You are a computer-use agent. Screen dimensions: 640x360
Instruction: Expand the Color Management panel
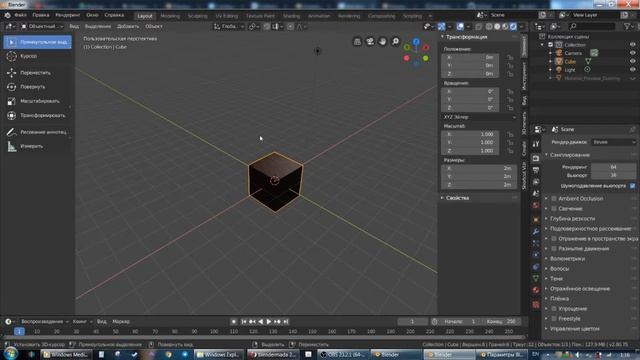(575, 329)
